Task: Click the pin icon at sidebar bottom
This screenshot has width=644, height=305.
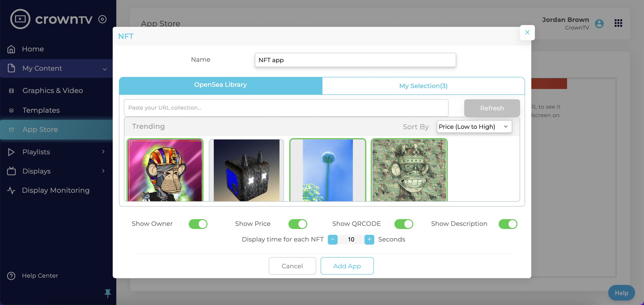Action: [108, 294]
